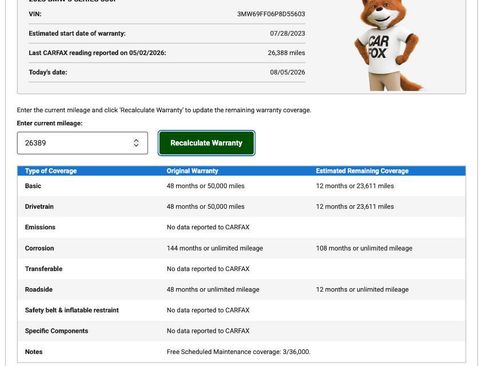Select the VIN value 3MW69FF06P8D55603
Viewport: 488px width, 366px height.
(271, 14)
